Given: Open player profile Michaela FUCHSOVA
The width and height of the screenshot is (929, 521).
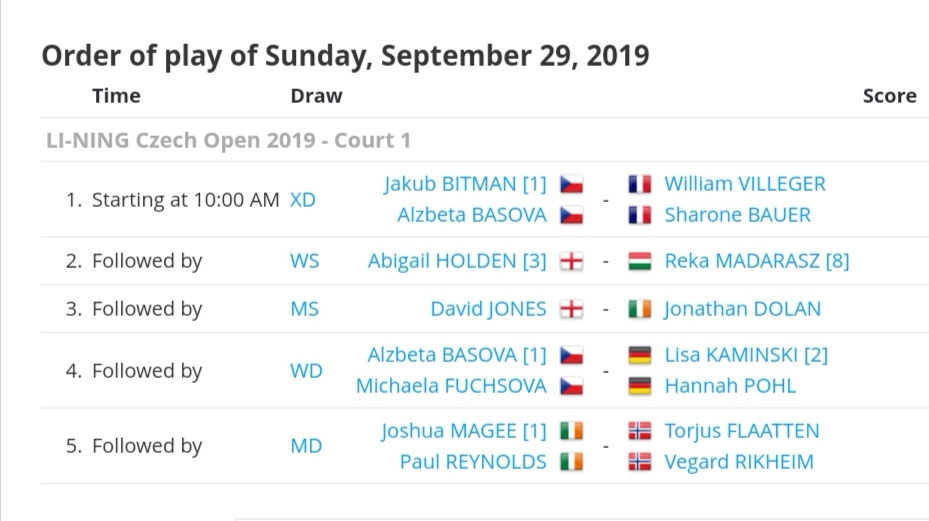Looking at the screenshot, I should click(x=451, y=386).
